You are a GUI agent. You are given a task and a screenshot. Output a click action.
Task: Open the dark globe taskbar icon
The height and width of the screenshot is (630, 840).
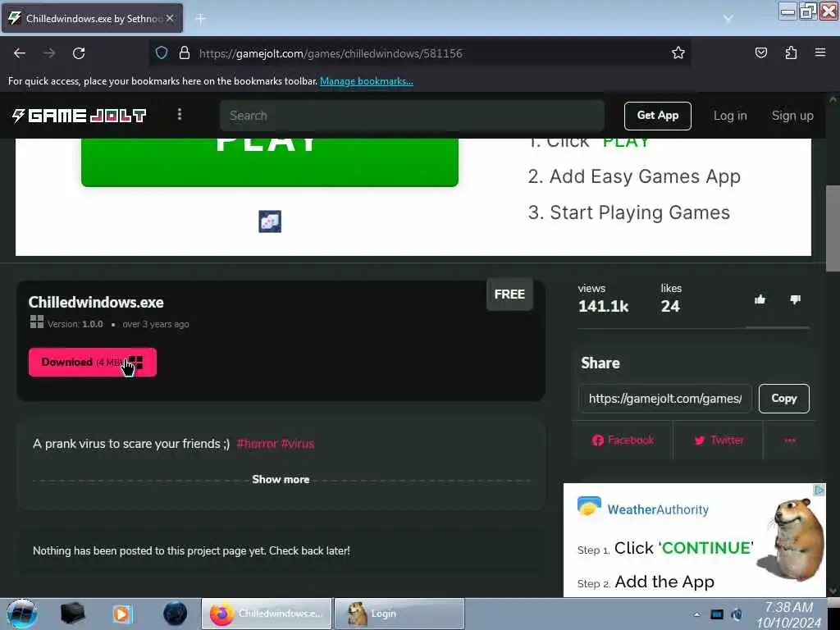pyautogui.click(x=176, y=614)
